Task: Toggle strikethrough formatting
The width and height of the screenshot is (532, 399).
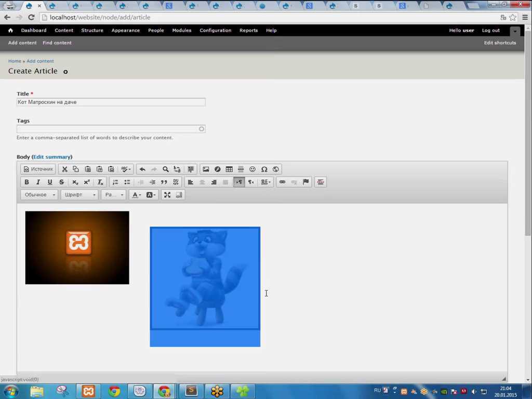Action: coord(61,182)
